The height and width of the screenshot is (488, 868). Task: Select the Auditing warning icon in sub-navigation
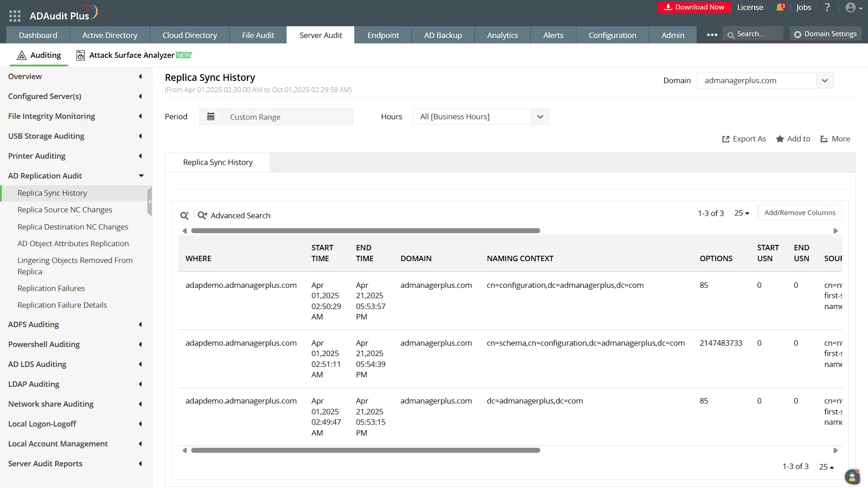click(21, 55)
